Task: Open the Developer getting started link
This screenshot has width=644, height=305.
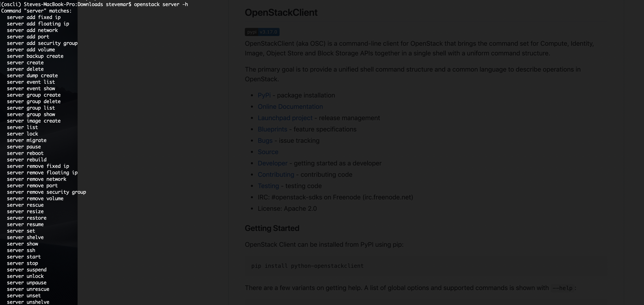Action: coord(273,163)
